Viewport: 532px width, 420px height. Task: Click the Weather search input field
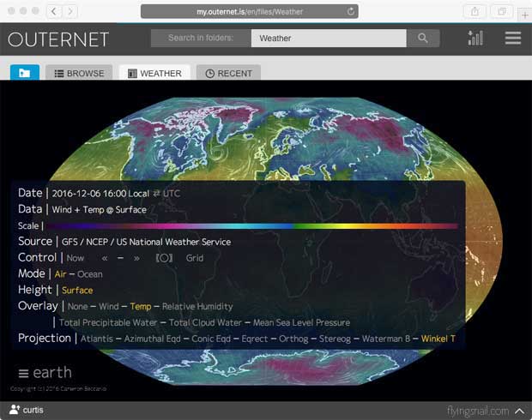(329, 38)
